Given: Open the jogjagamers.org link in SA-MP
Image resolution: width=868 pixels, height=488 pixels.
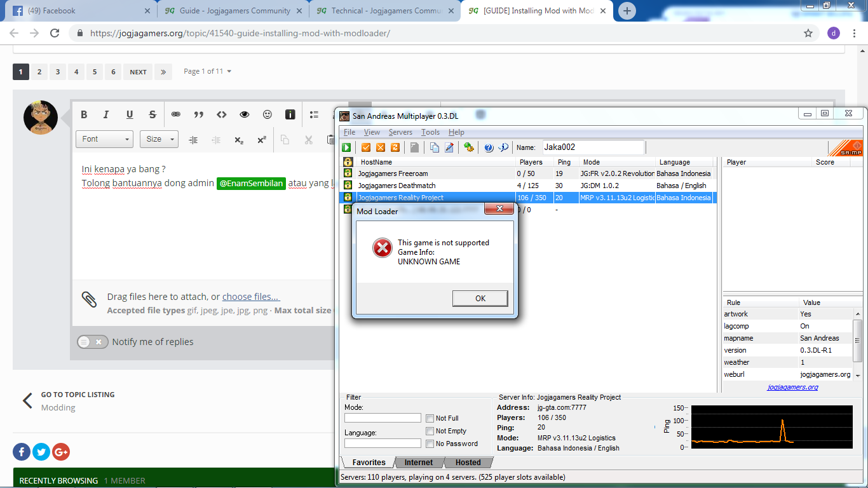Looking at the screenshot, I should pos(792,387).
